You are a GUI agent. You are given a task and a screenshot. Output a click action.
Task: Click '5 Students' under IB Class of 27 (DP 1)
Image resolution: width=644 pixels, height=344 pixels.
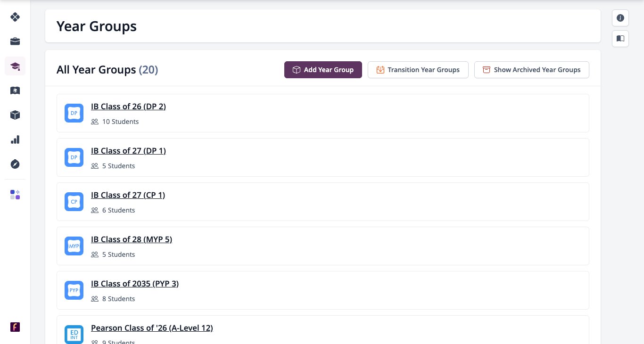pyautogui.click(x=118, y=166)
